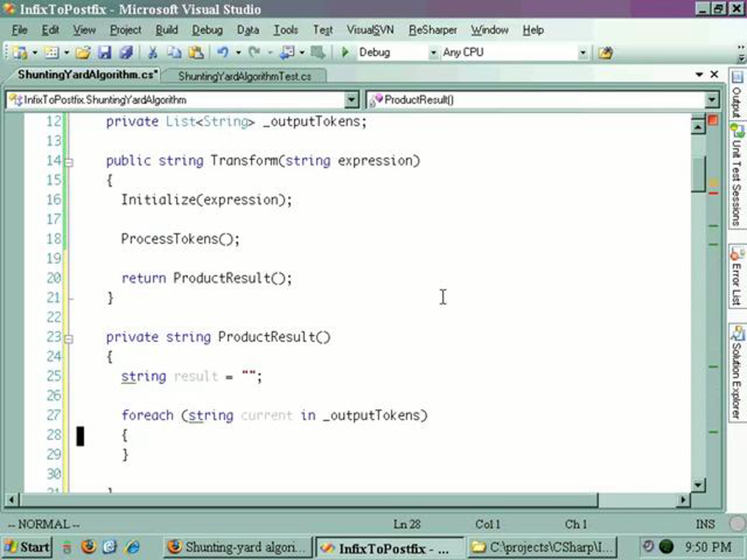Open the Navigate Backward dropdown arrow

(x=302, y=53)
